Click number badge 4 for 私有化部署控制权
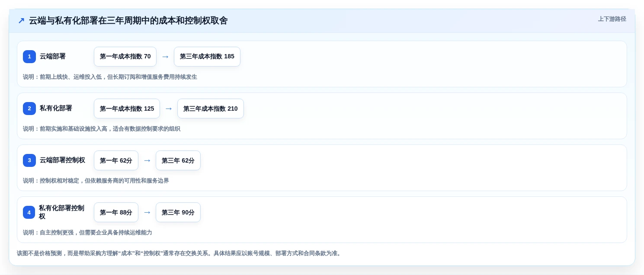The height and width of the screenshot is (275, 644). (29, 212)
